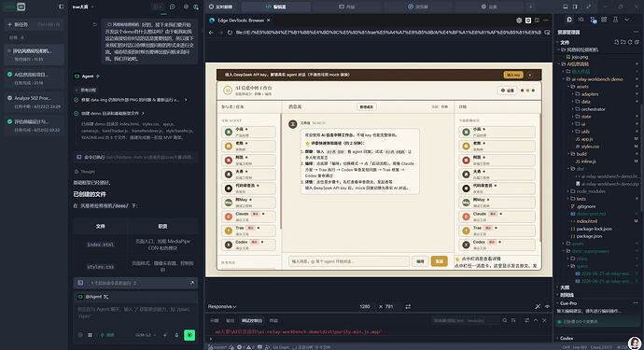Open the Analyze 502 Prox... task

click(x=34, y=102)
